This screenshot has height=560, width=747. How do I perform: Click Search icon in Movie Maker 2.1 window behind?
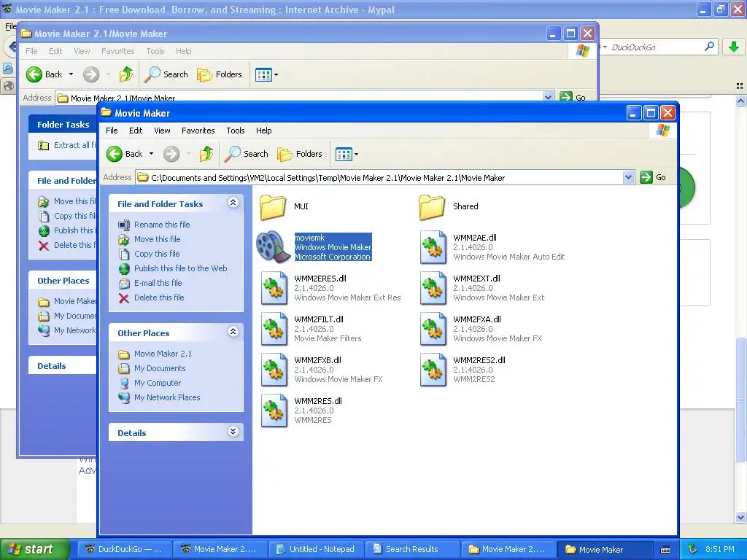point(152,74)
